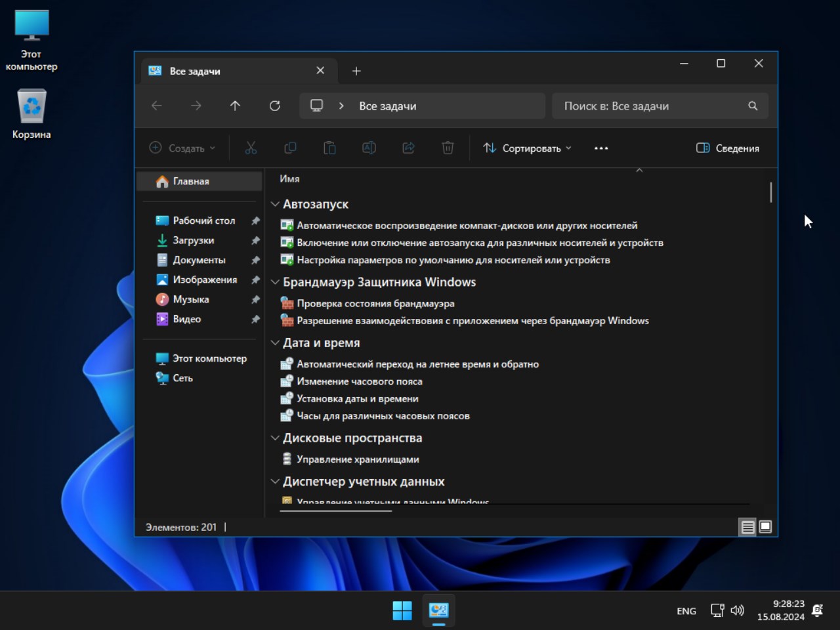Open the three-dots more options menu
Image resolution: width=840 pixels, height=630 pixels.
point(600,148)
